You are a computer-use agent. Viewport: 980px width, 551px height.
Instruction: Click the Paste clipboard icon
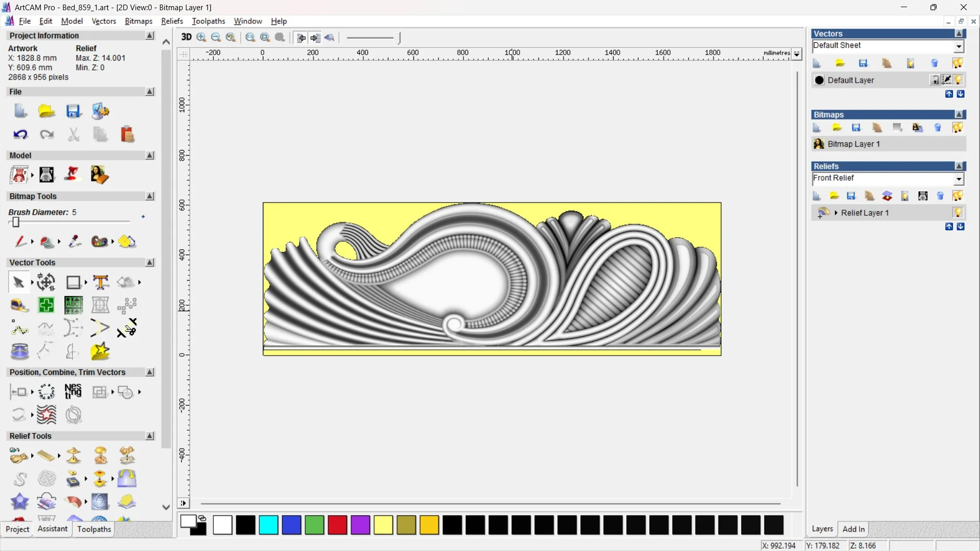pyautogui.click(x=127, y=134)
